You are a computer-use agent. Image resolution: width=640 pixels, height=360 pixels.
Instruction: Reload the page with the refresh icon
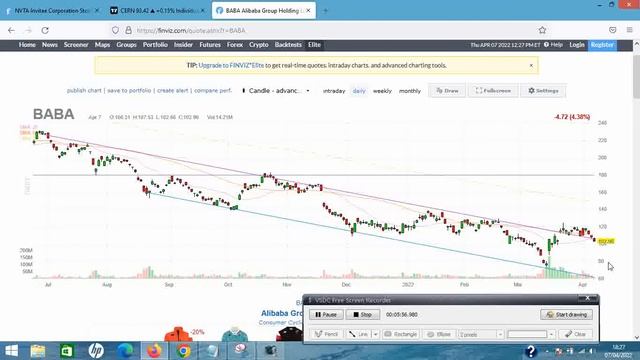[45, 30]
